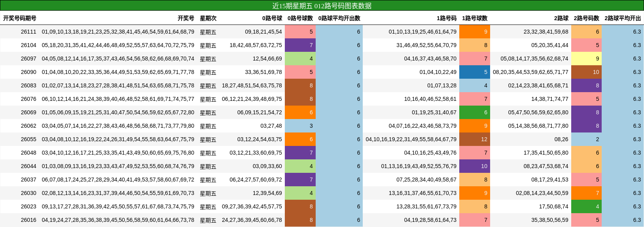
Task: Click the 2路号码数 column header
Action: [587, 18]
